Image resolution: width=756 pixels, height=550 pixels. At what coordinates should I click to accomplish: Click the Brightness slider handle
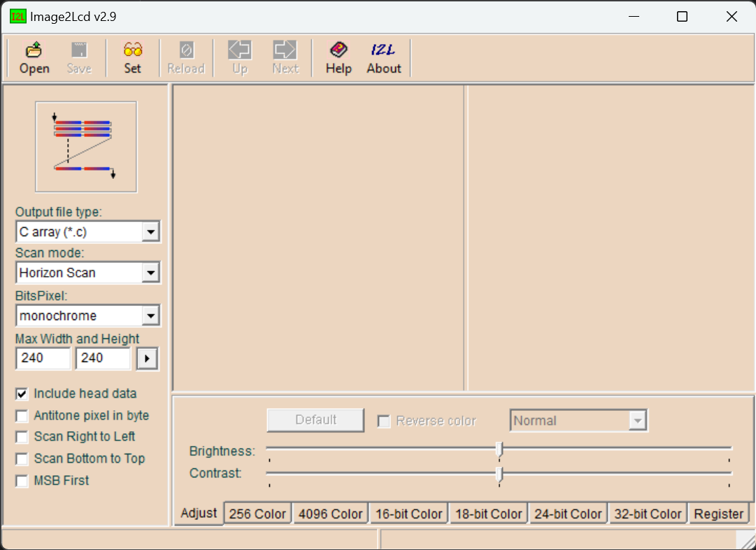[499, 449]
